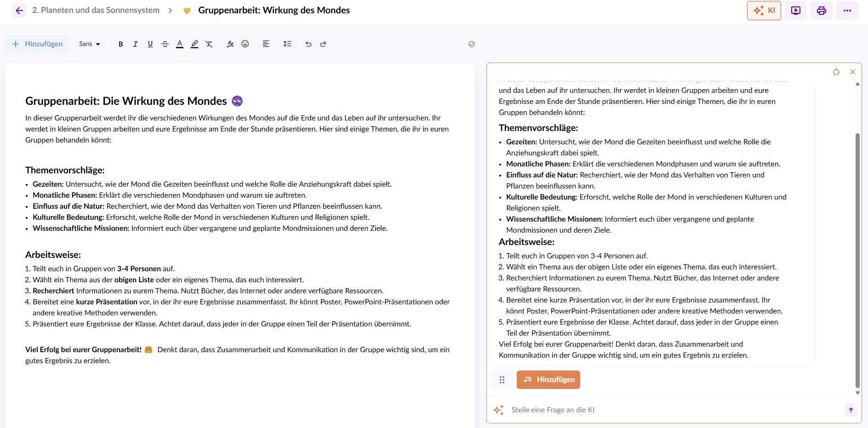Image resolution: width=868 pixels, height=428 pixels.
Task: Toggle italic text formatting
Action: click(x=135, y=44)
